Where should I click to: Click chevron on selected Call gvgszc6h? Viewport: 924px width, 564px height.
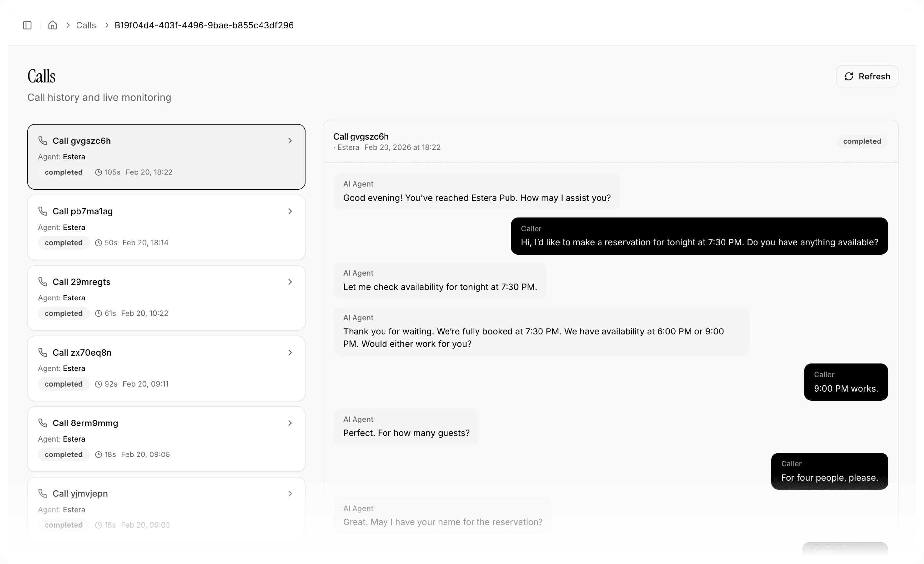coord(290,141)
